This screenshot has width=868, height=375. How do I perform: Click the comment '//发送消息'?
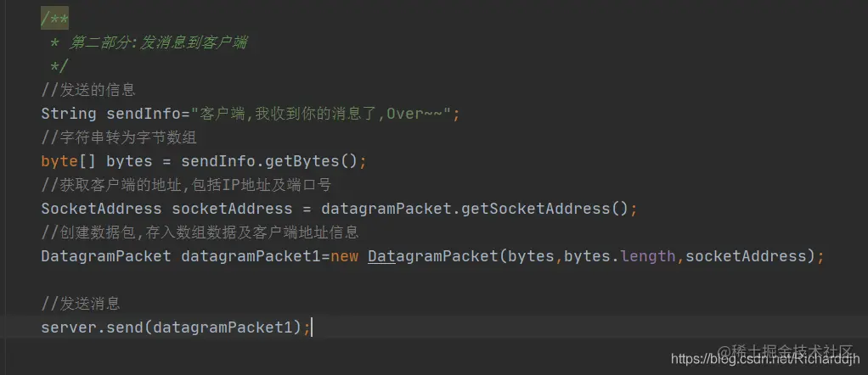point(81,304)
